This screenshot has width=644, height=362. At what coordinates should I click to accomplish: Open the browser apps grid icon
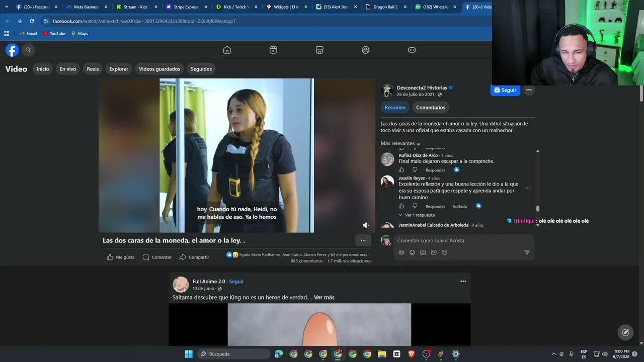click(7, 34)
